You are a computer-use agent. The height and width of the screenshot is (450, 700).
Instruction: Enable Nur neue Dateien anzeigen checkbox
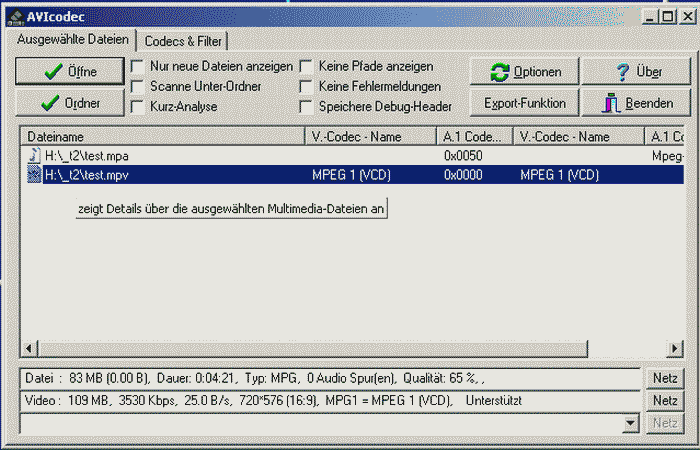[138, 66]
